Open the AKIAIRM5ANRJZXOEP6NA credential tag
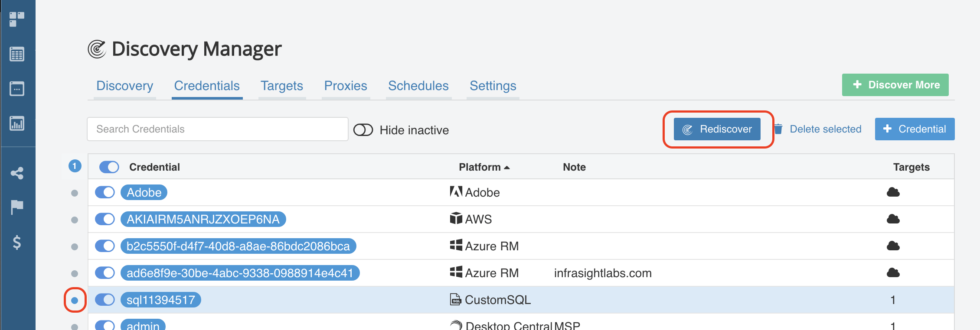 pos(203,219)
